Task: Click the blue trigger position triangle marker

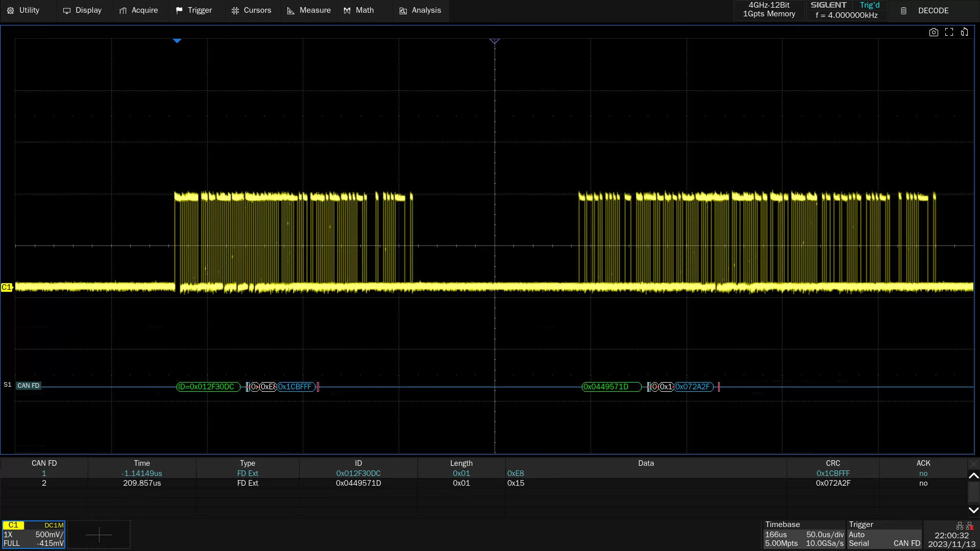Action: click(177, 41)
